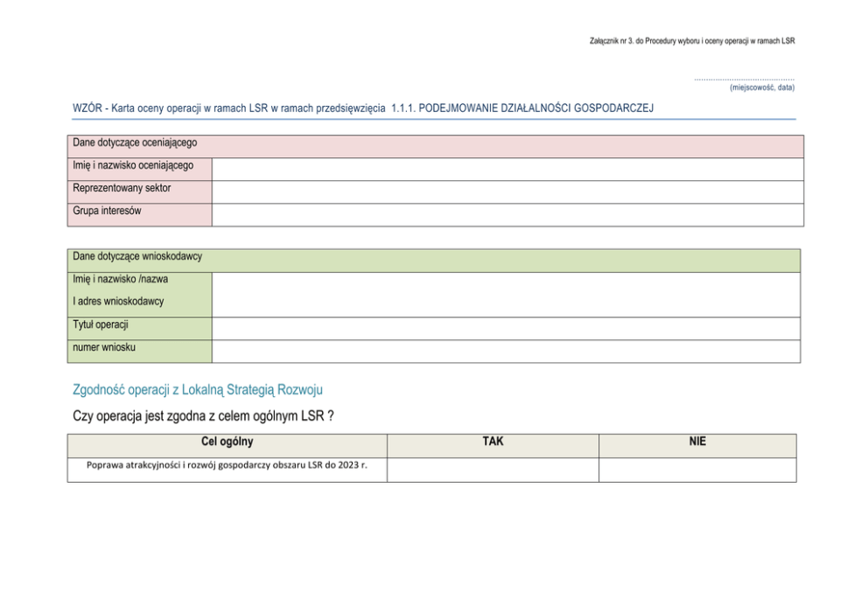Click the NIE column header
Image resolution: width=868 pixels, height=614 pixels.
click(x=697, y=443)
